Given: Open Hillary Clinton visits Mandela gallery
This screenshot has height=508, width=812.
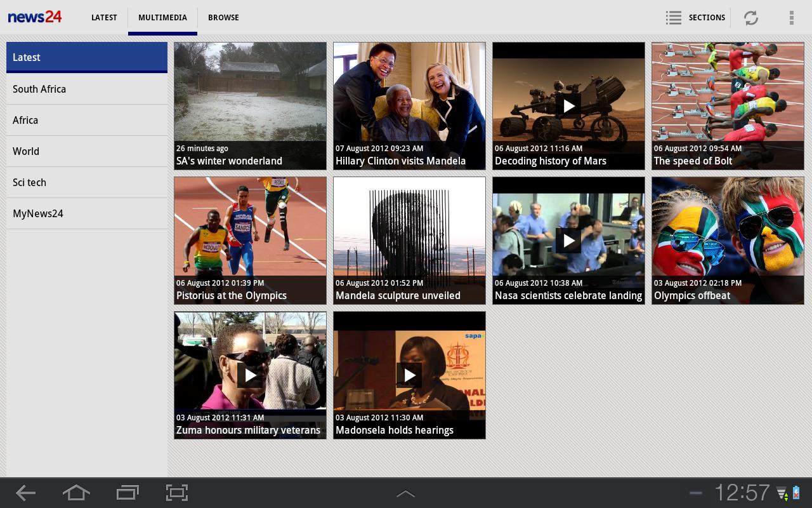Looking at the screenshot, I should tap(409, 106).
